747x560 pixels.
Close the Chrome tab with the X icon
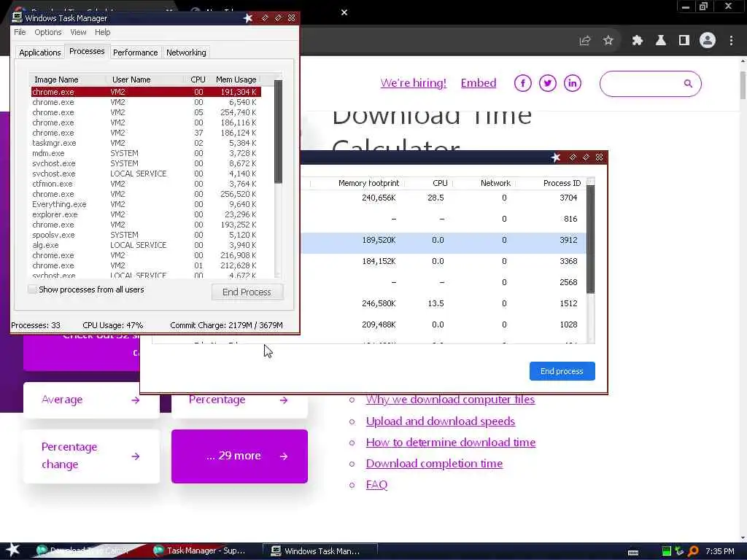pos(344,12)
